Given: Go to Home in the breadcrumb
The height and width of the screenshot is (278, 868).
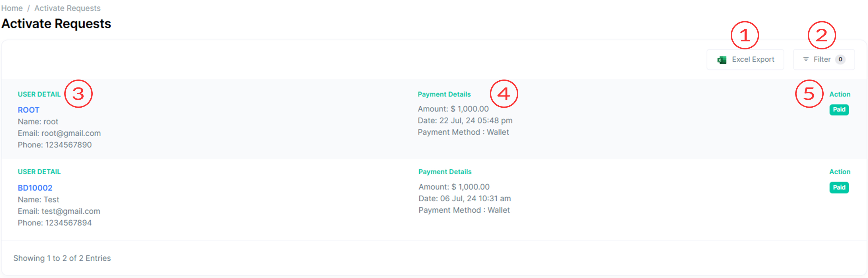Looking at the screenshot, I should click(12, 8).
